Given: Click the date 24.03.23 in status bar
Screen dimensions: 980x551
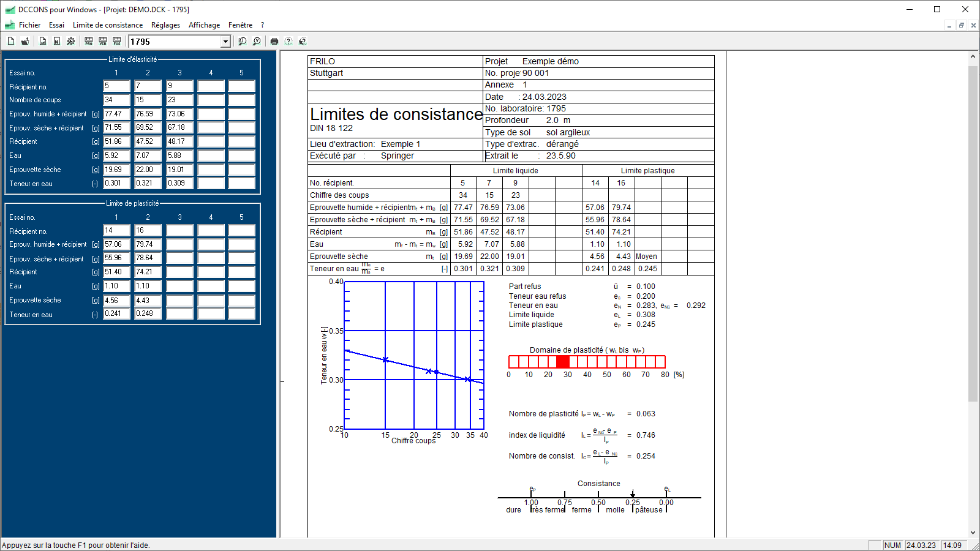Looking at the screenshot, I should click(x=921, y=545).
